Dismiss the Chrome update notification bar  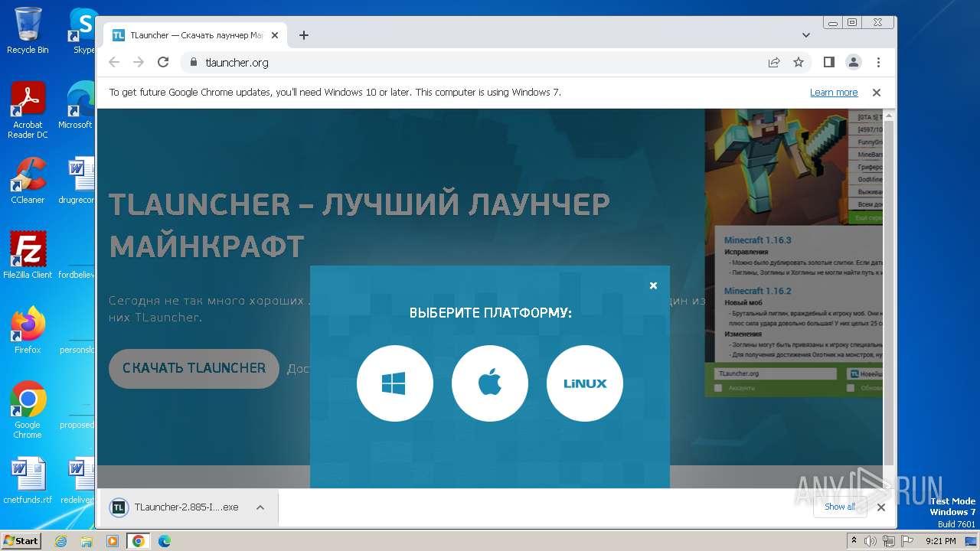pos(877,92)
